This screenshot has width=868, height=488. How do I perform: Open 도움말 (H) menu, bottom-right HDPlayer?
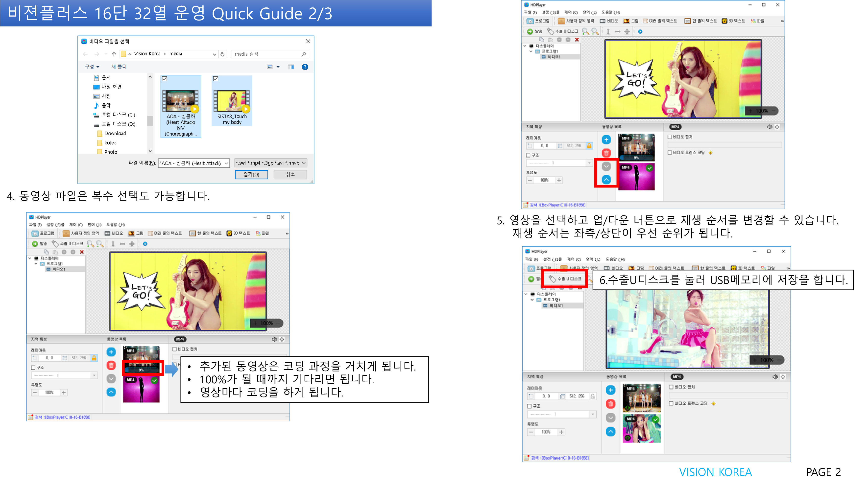pyautogui.click(x=615, y=259)
